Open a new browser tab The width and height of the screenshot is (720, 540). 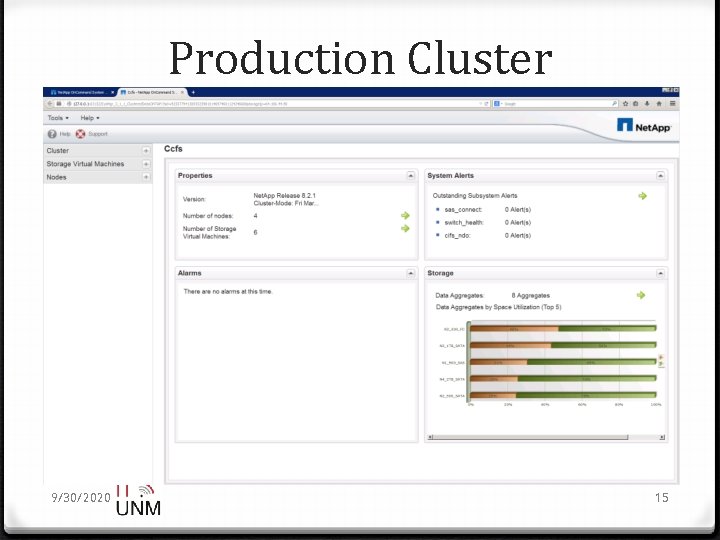[x=193, y=92]
